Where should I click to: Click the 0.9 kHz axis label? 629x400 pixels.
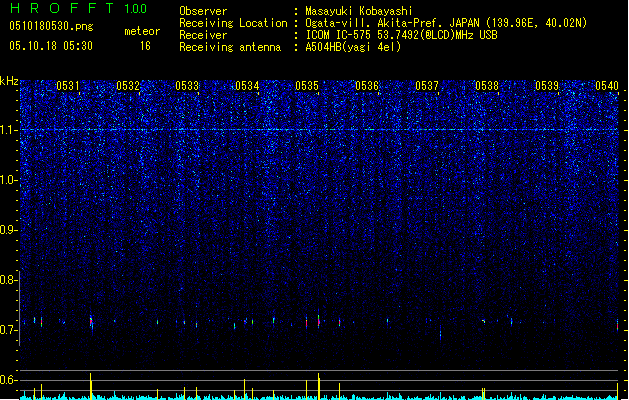click(x=9, y=230)
